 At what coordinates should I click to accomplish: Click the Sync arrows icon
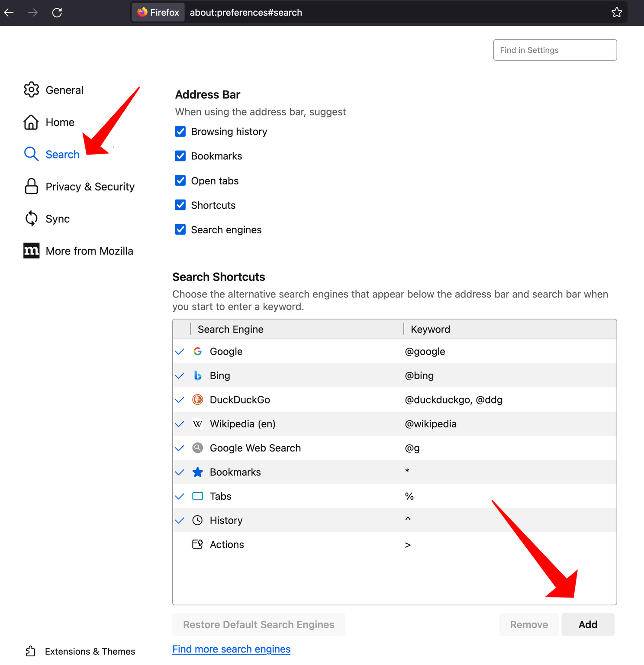(x=31, y=218)
